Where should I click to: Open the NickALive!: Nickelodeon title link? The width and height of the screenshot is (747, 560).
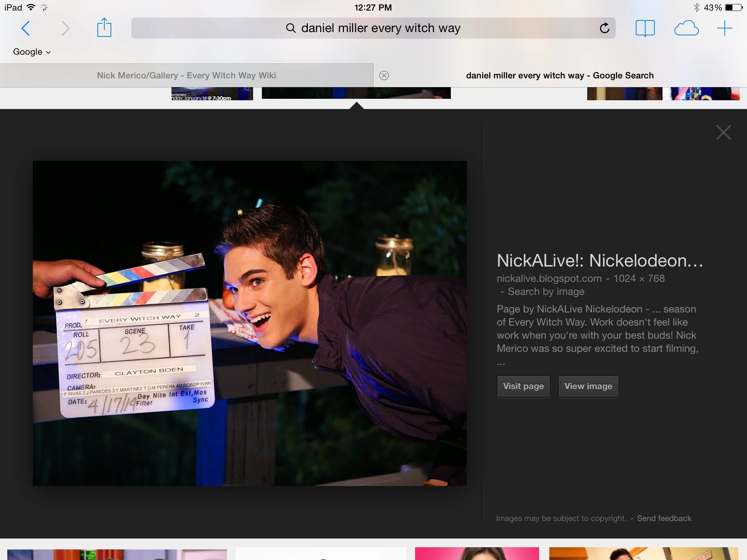[600, 261]
